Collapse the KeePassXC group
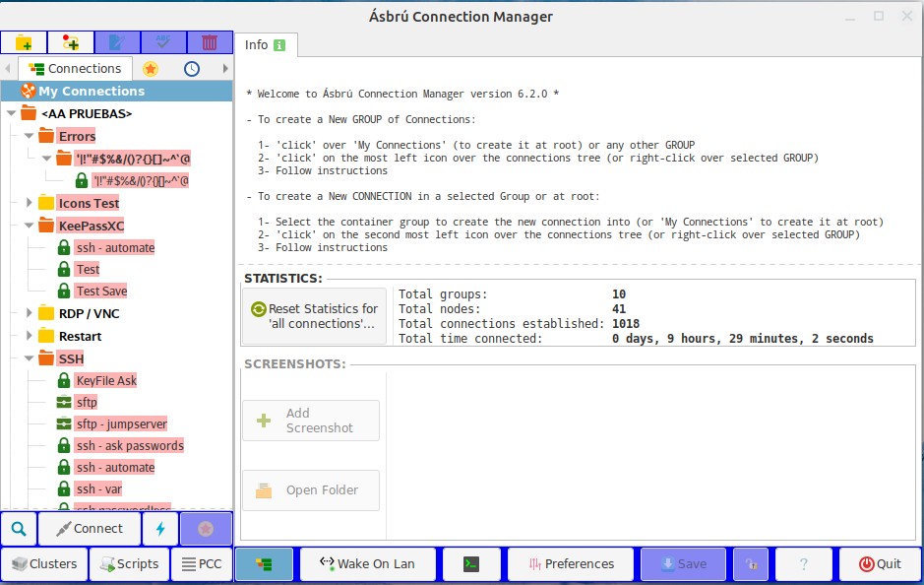 point(29,226)
